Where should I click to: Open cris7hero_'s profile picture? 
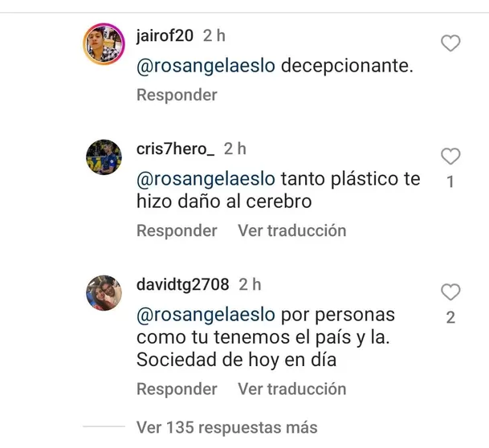(104, 157)
